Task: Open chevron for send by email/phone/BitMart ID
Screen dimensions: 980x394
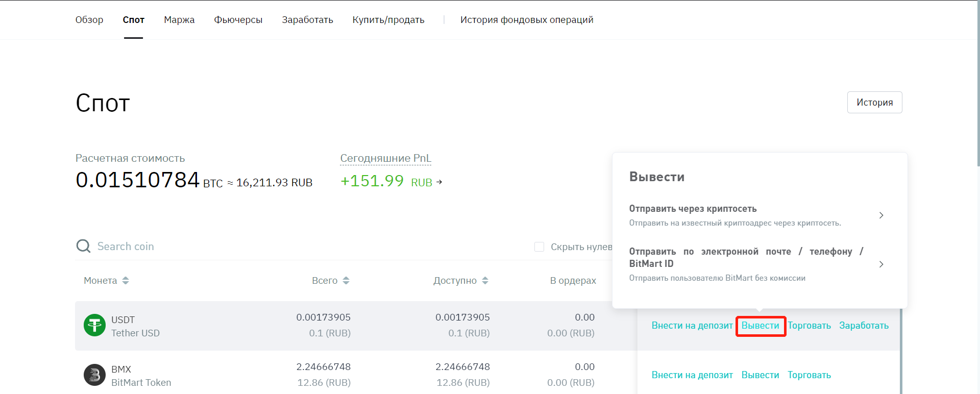Action: tap(881, 264)
